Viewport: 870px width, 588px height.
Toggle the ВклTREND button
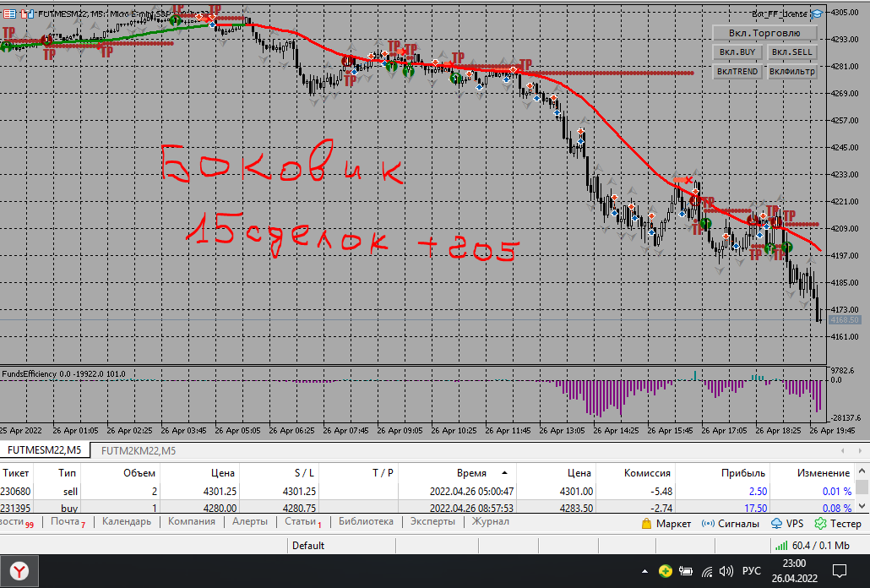pyautogui.click(x=737, y=72)
